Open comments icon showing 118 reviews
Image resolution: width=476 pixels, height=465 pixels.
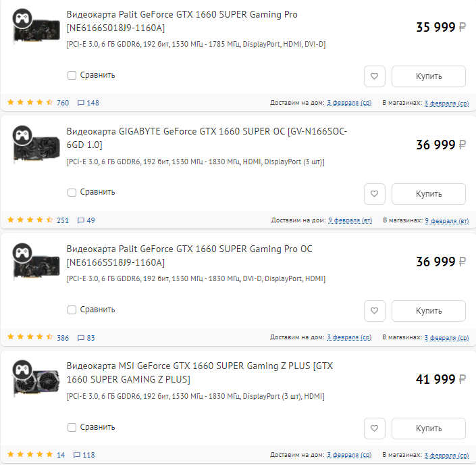tap(77, 455)
